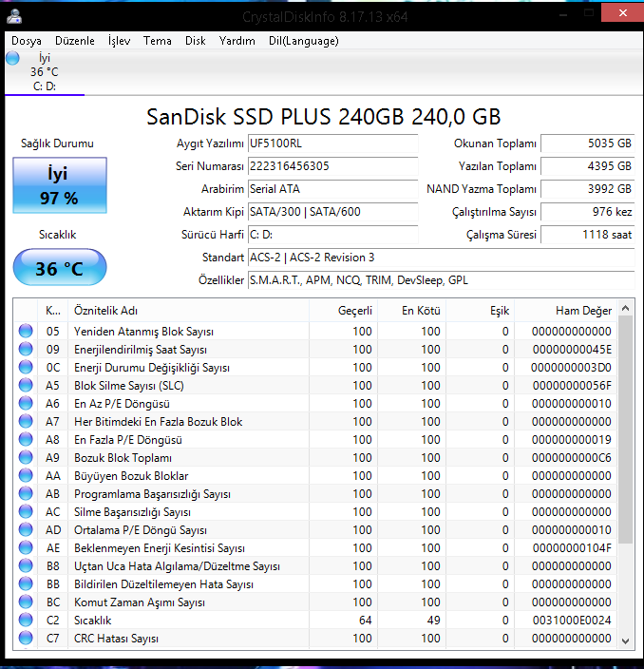Click status orb for attribute BC
This screenshot has height=669, width=644.
coord(26,602)
